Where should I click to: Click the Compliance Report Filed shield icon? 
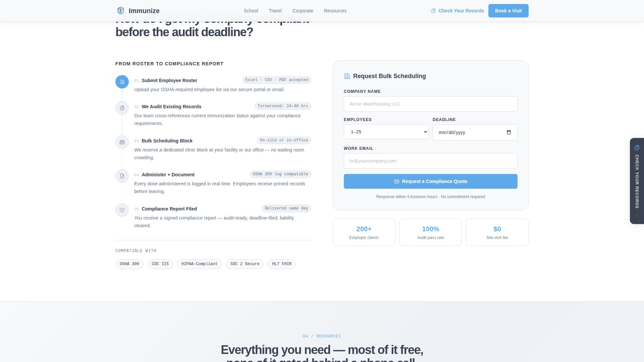(122, 210)
